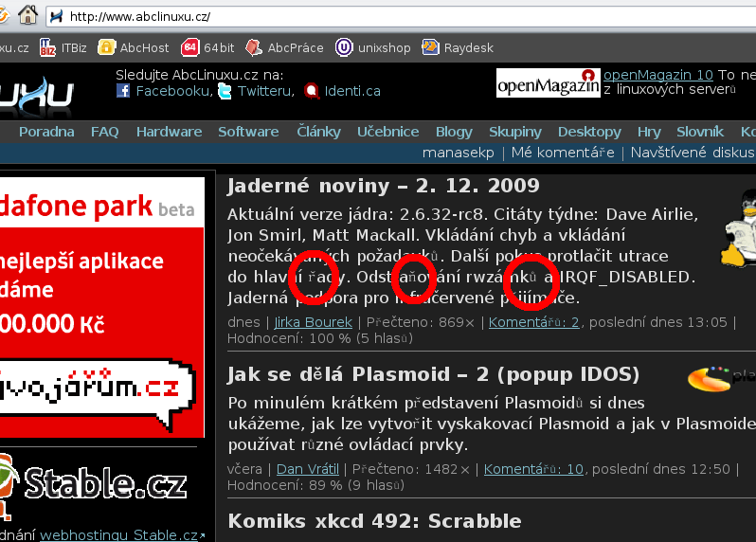Open the Články section

[318, 131]
